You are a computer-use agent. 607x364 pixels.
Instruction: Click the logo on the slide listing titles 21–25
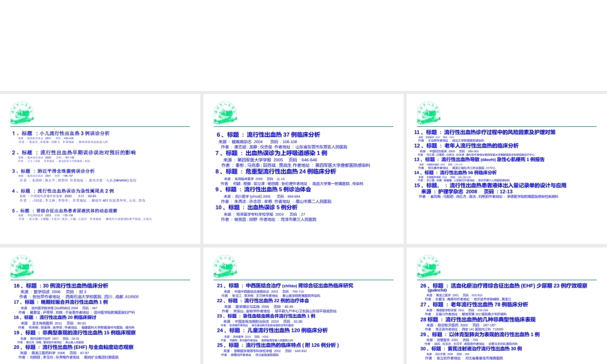225,267
